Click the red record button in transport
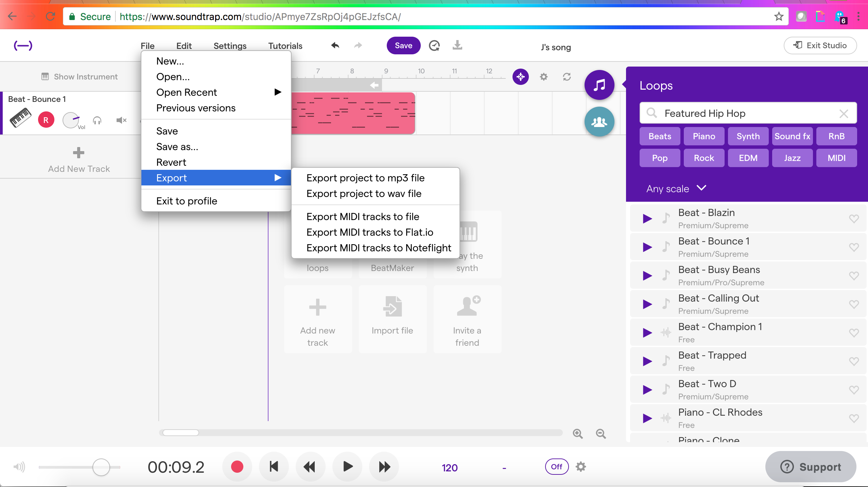The image size is (868, 487). (x=237, y=467)
